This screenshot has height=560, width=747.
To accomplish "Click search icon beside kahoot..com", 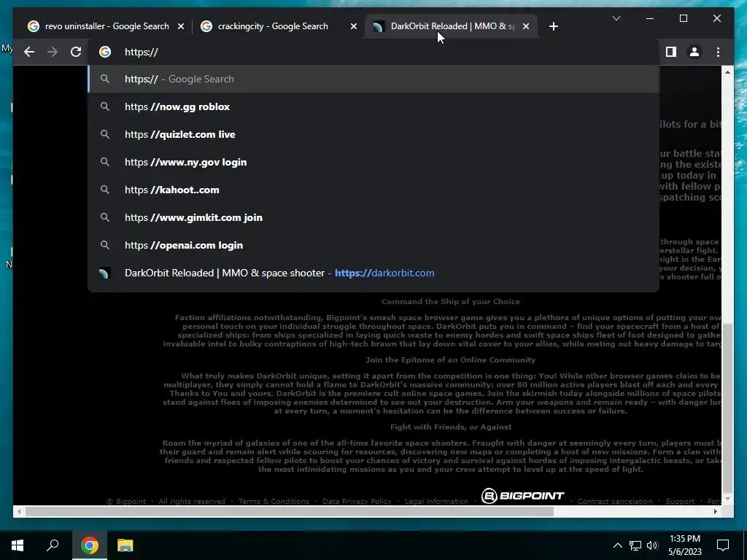I will pos(105,190).
